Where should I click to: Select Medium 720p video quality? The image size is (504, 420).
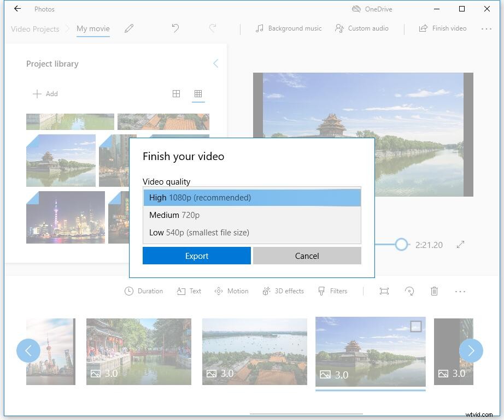pos(251,215)
